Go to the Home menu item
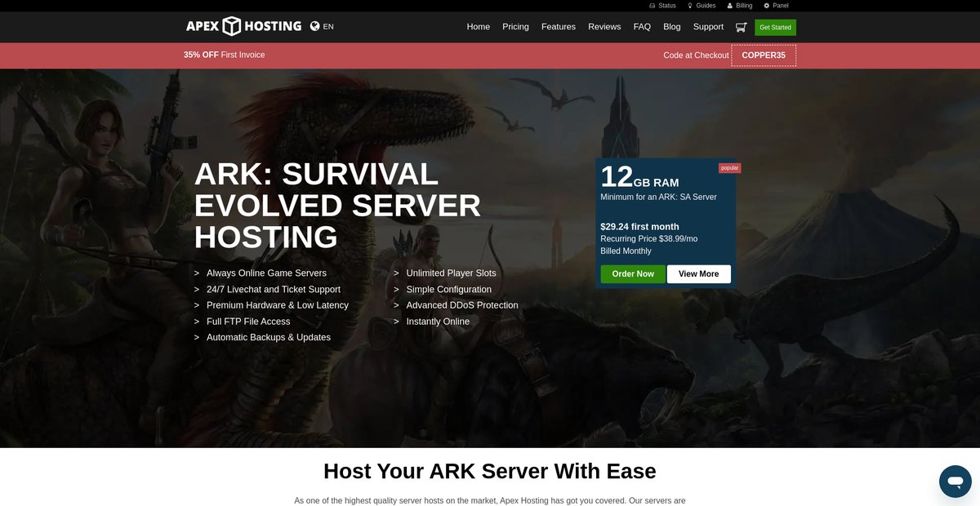This screenshot has height=506, width=980. (479, 27)
